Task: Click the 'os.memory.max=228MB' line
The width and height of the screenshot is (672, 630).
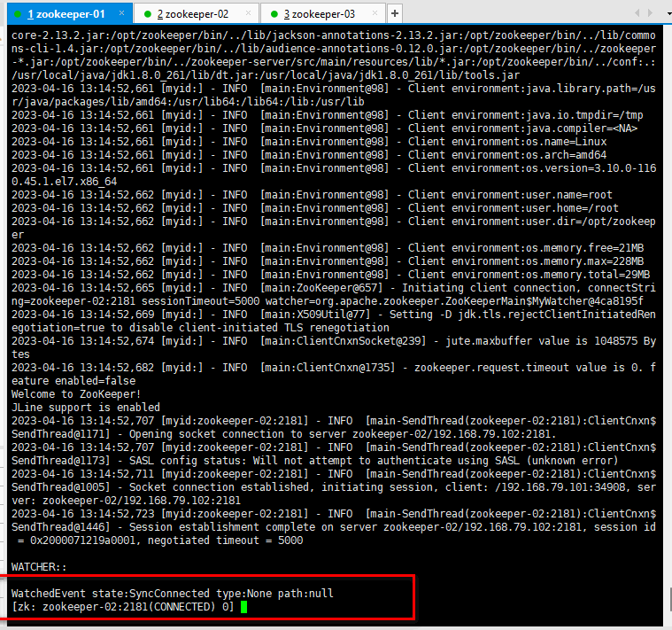Action: [x=328, y=261]
